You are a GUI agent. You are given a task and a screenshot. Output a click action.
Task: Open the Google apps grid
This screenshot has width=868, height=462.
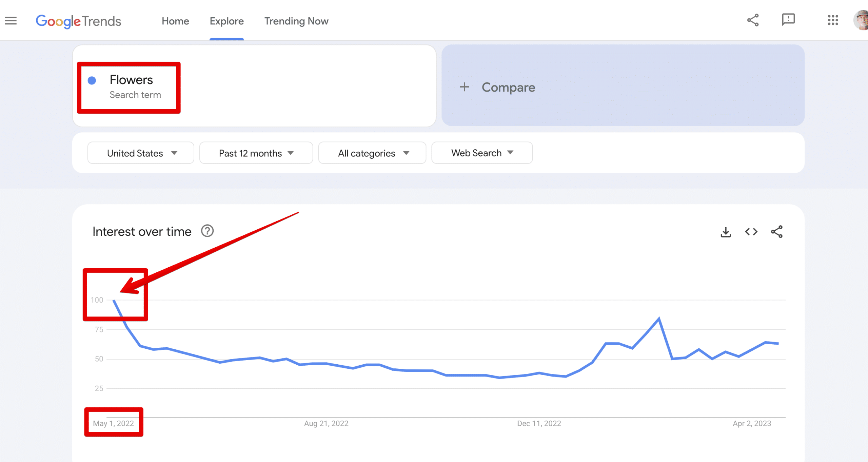point(833,20)
